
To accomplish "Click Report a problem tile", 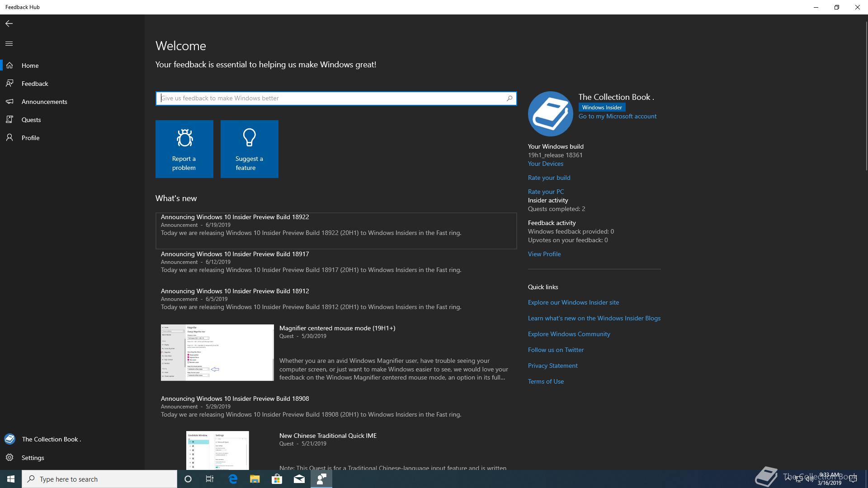I will (x=184, y=149).
